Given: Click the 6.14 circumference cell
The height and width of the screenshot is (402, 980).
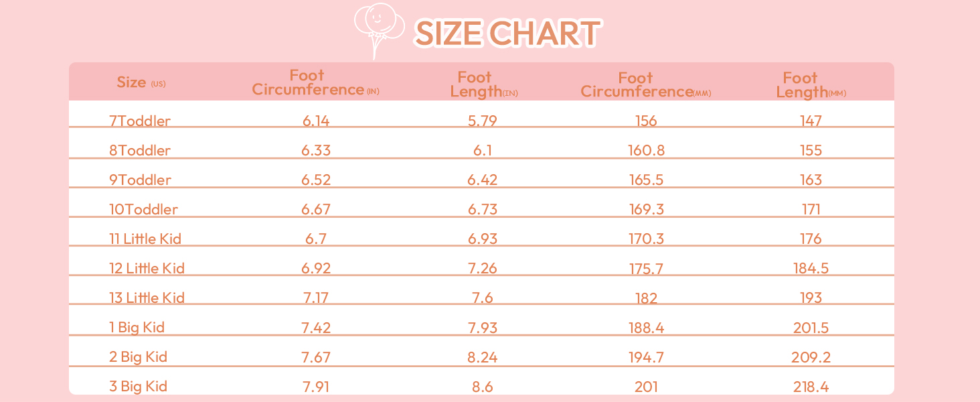Looking at the screenshot, I should (316, 121).
